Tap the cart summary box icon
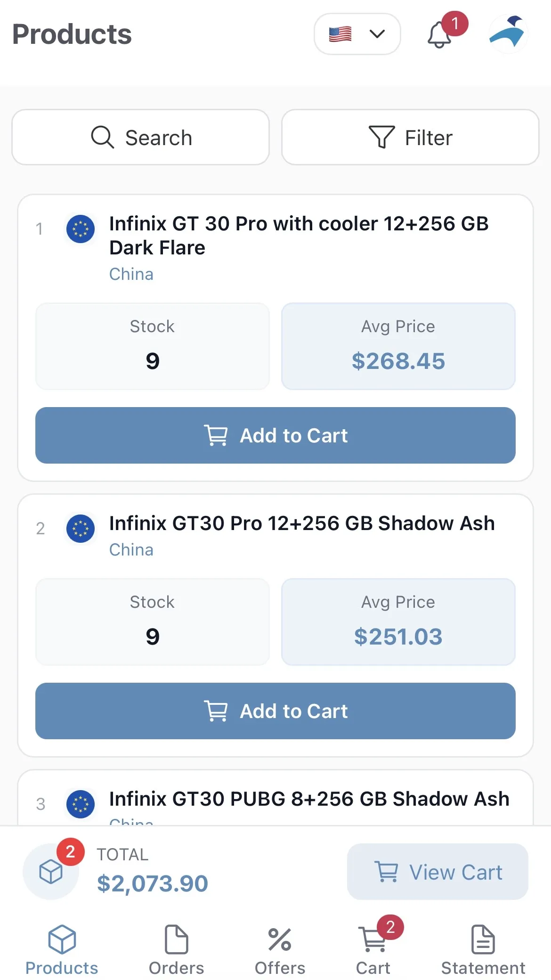Image resolution: width=551 pixels, height=980 pixels. (51, 872)
